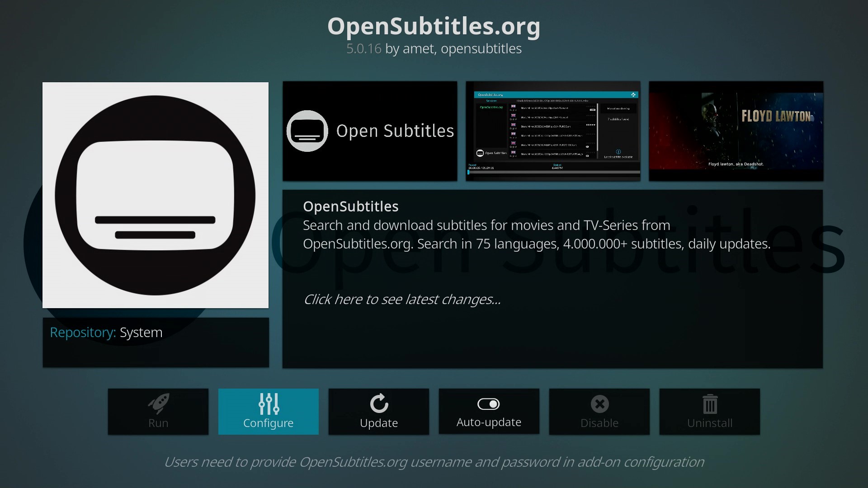Click the Uninstall trash button
868x488 pixels.
[x=710, y=412]
